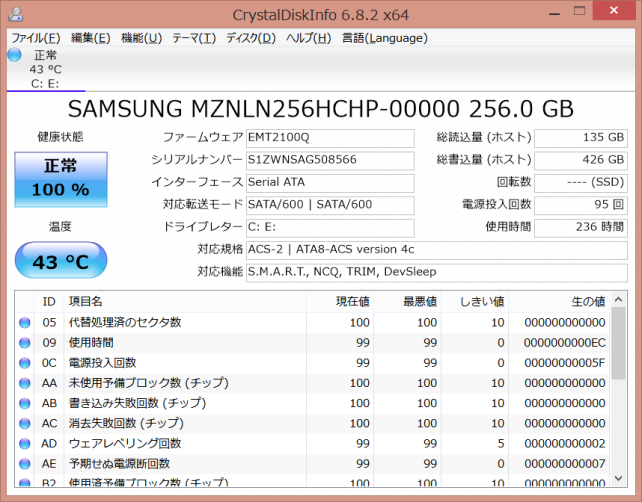The image size is (642, 502).
Task: Select the 0C 電源投入回数 row name
Action: click(x=102, y=363)
